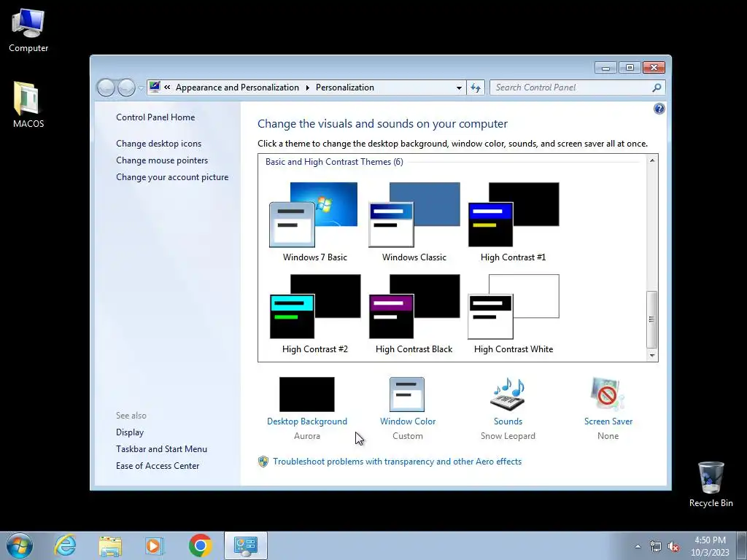The height and width of the screenshot is (560, 747).
Task: Click the Back navigation arrow
Action: point(106,87)
